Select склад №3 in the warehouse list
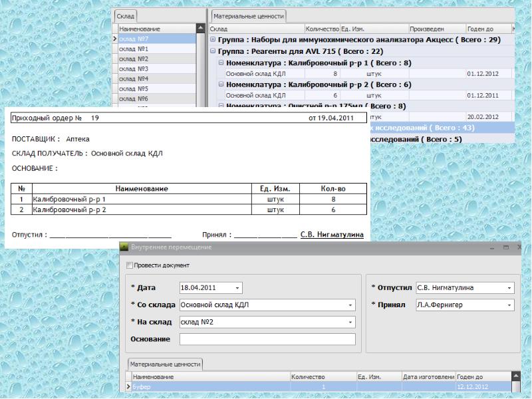This screenshot has width=532, height=399. click(x=157, y=69)
